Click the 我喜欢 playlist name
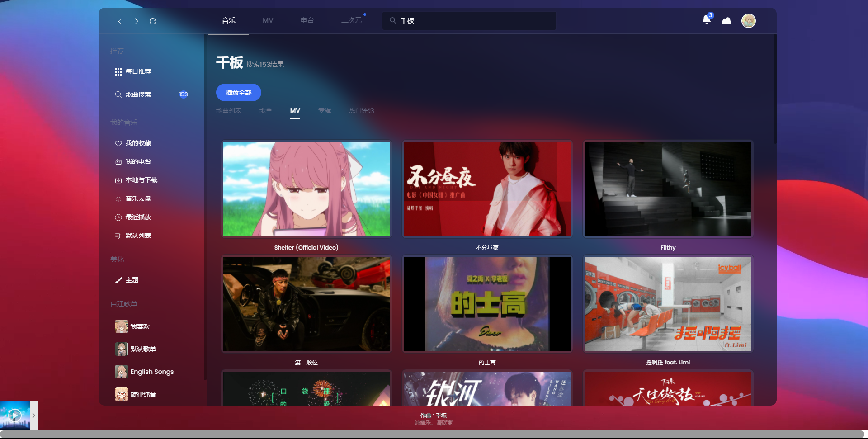This screenshot has width=868, height=439. (x=140, y=326)
